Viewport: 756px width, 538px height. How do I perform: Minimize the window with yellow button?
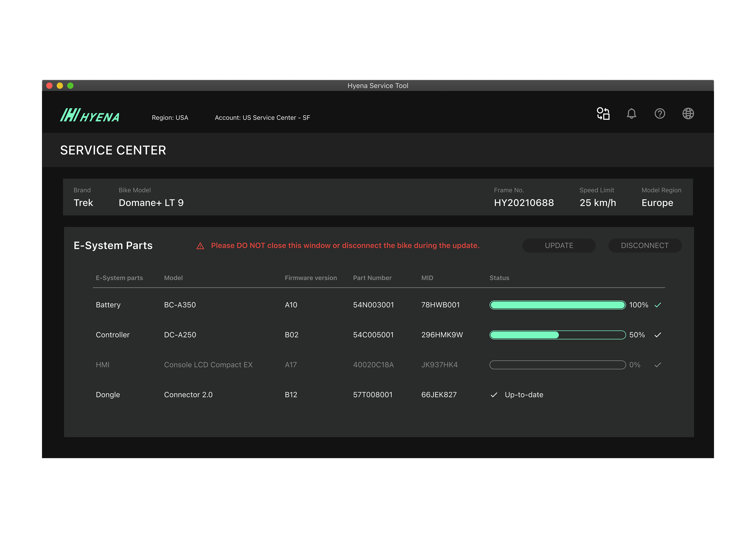(60, 86)
